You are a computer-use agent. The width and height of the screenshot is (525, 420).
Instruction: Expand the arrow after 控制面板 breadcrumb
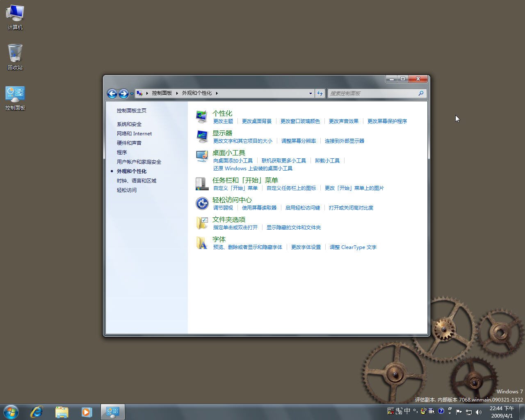(x=177, y=93)
